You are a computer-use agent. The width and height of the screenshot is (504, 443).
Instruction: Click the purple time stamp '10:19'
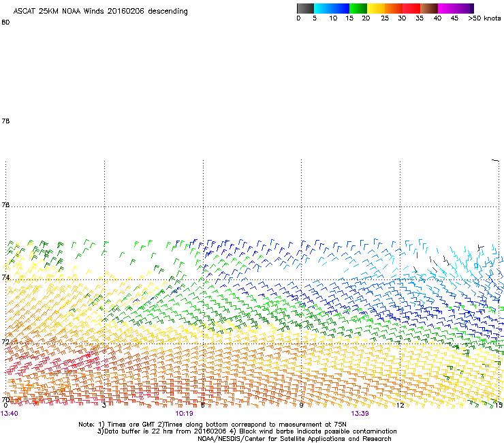click(184, 414)
